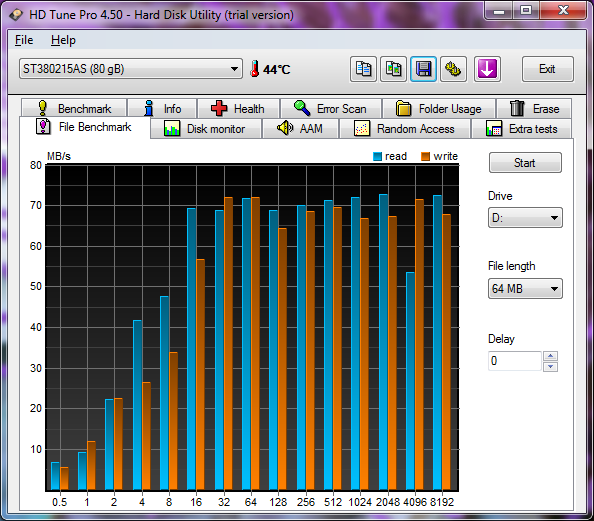The width and height of the screenshot is (594, 521).
Task: Click the purple down-arrow tray icon
Action: [487, 69]
